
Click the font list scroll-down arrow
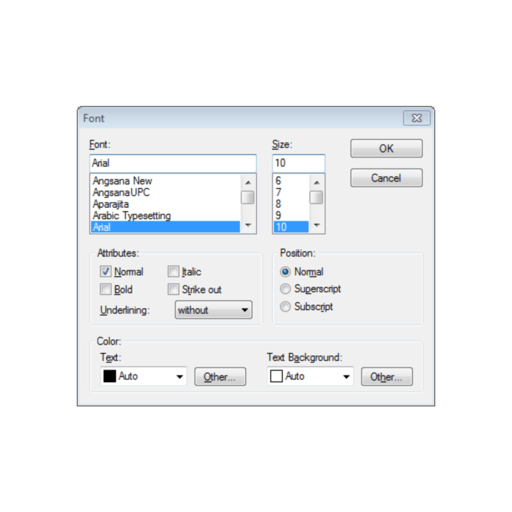pyautogui.click(x=248, y=225)
